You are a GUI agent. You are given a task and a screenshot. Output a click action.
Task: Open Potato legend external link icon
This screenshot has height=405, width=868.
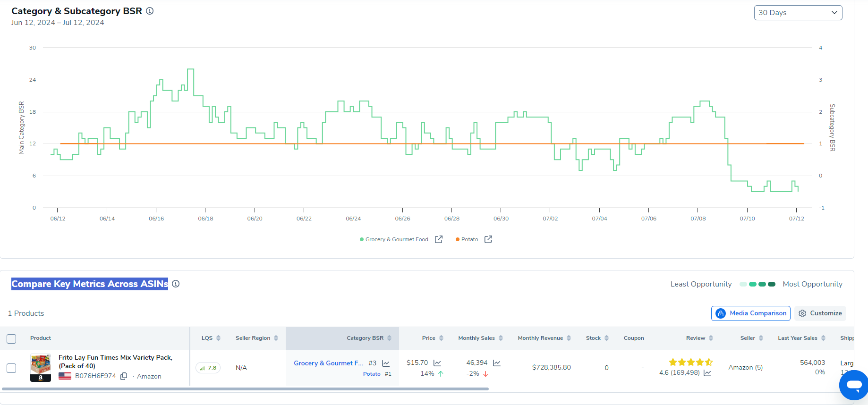tap(488, 239)
